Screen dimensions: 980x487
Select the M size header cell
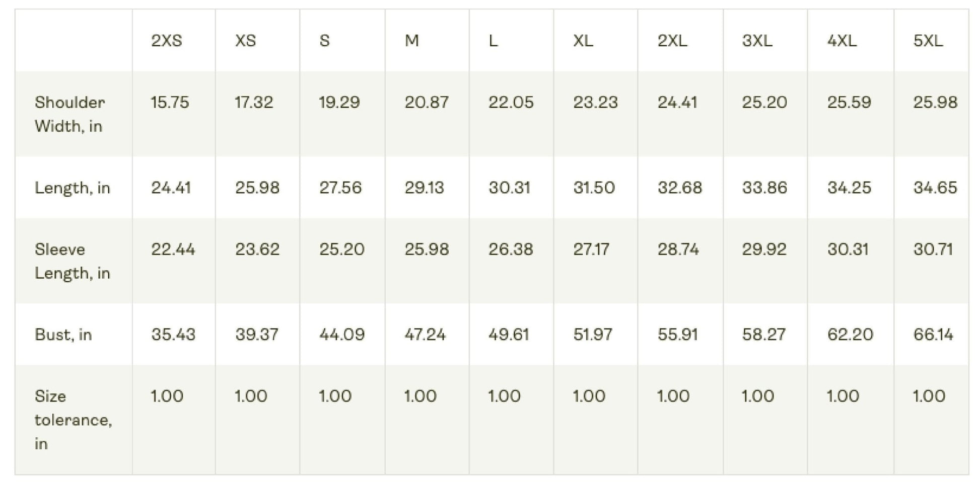pos(412,41)
